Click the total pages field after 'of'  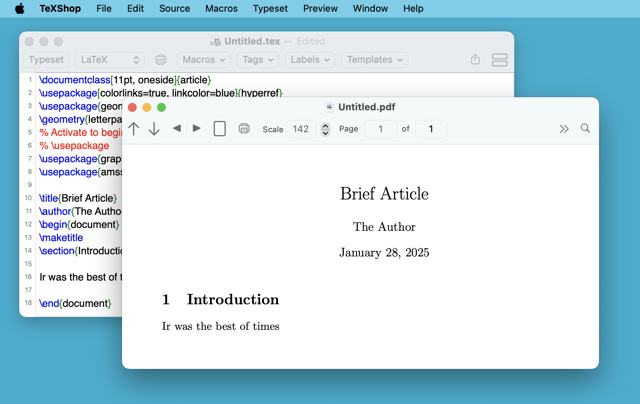click(431, 129)
